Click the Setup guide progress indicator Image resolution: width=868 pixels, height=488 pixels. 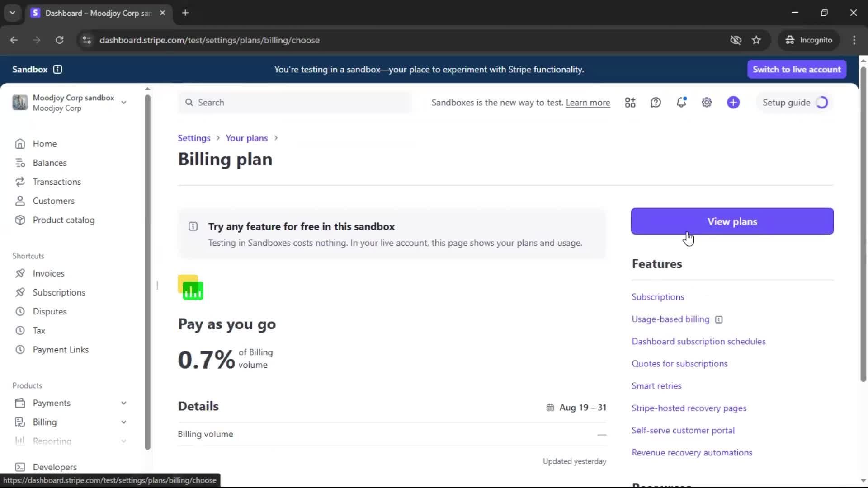pyautogui.click(x=822, y=103)
